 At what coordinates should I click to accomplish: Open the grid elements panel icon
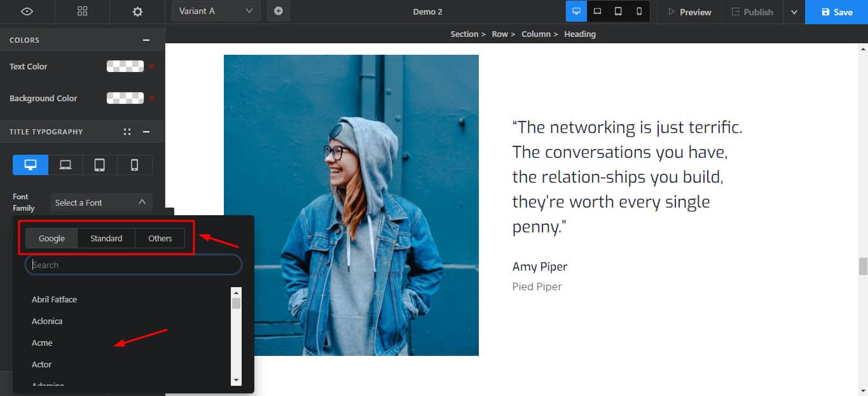[x=82, y=11]
